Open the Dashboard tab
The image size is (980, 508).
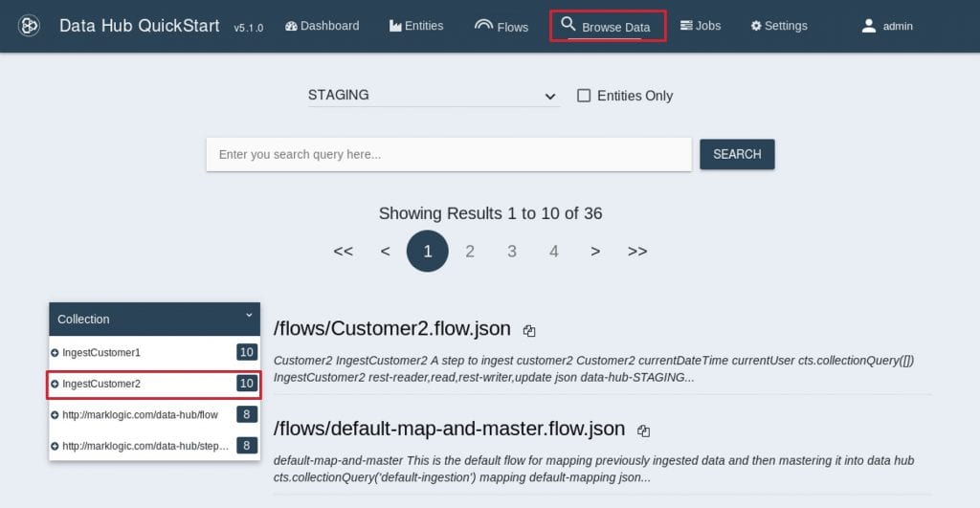pyautogui.click(x=323, y=26)
